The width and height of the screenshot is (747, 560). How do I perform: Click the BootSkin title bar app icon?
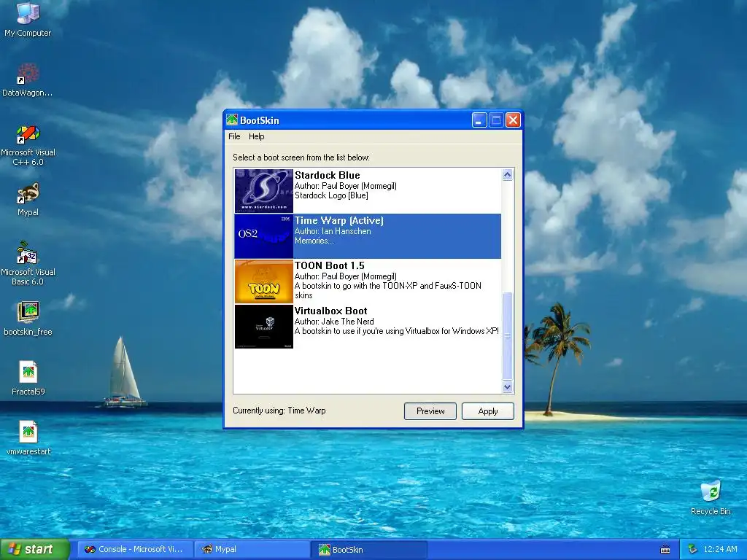(232, 120)
